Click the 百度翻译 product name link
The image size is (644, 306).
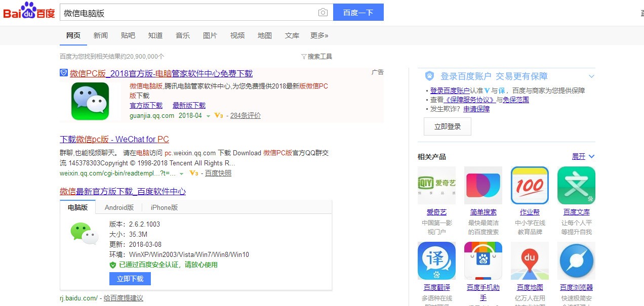436,287
